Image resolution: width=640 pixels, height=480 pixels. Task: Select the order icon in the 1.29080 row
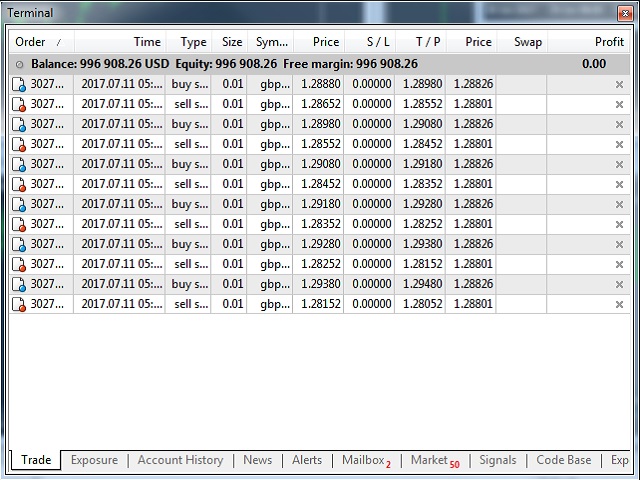point(19,164)
